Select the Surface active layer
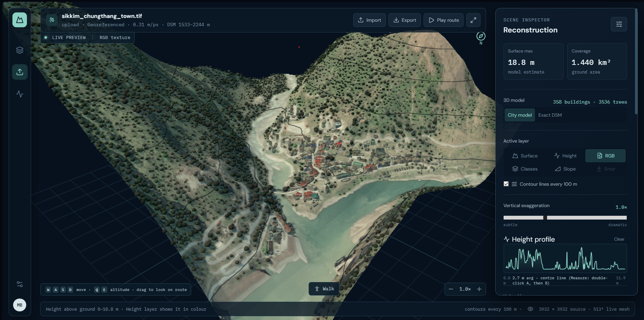The image size is (644, 320). [525, 156]
